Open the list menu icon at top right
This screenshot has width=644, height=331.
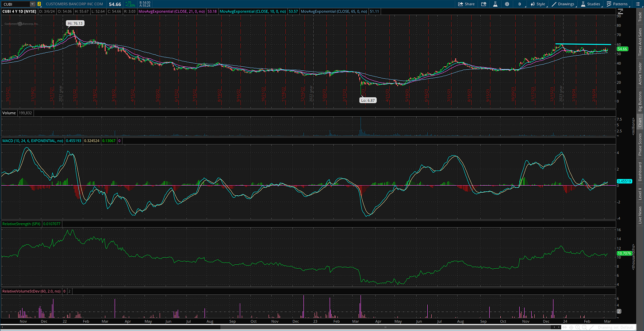(637, 4)
